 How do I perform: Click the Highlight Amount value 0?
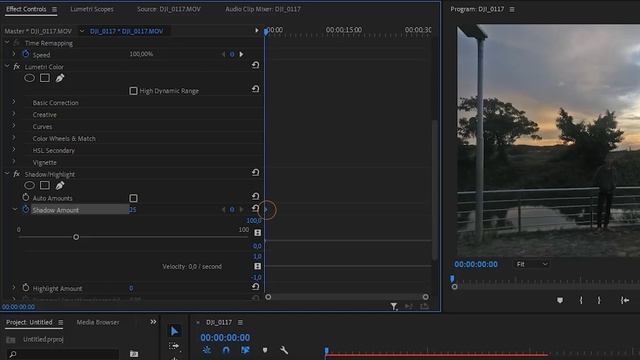[131, 288]
